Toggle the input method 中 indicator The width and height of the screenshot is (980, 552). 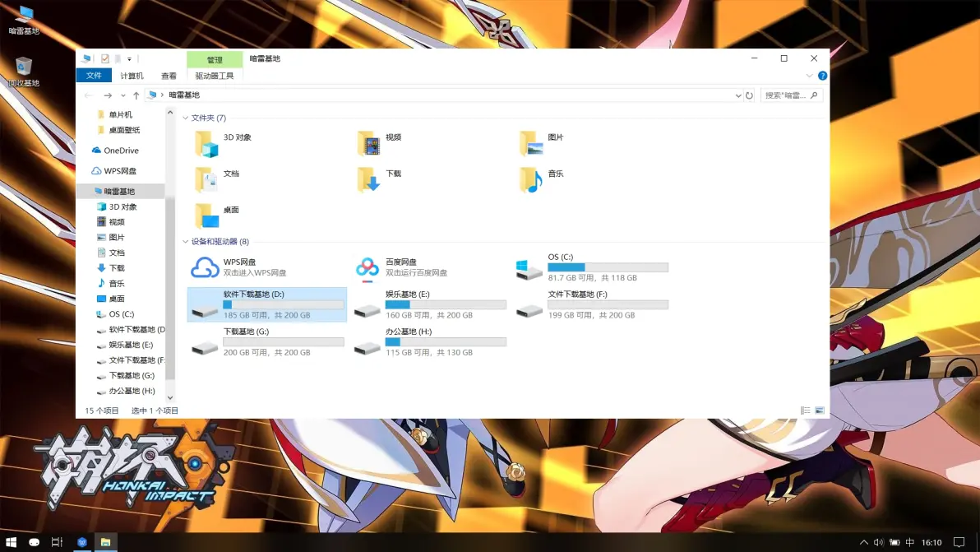[x=910, y=542]
